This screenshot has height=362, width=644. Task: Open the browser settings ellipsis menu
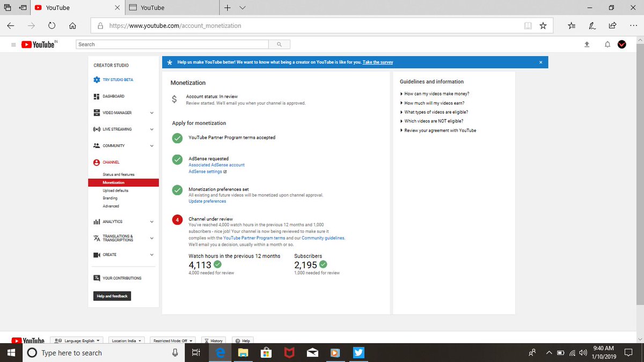632,25
